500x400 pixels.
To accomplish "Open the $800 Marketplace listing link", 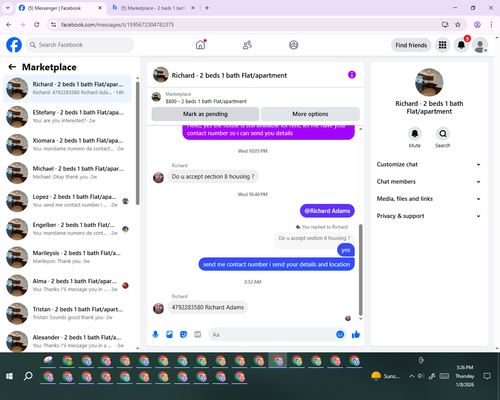I will coord(206,101).
